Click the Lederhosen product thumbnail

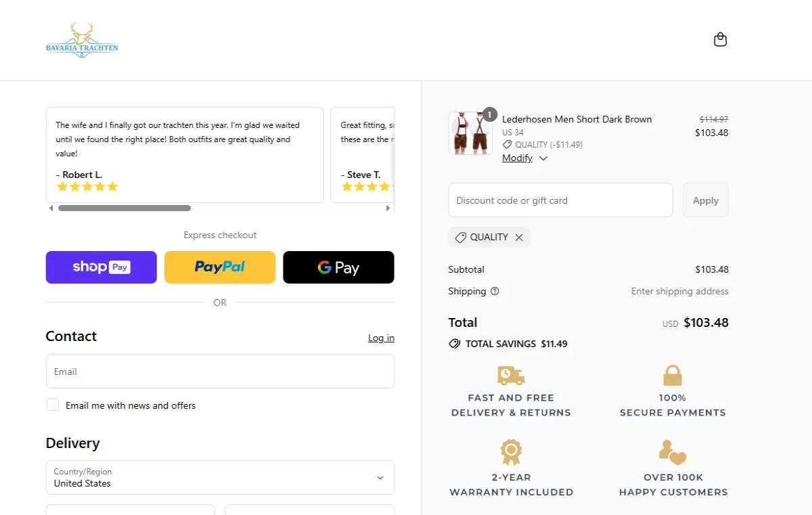(x=470, y=133)
